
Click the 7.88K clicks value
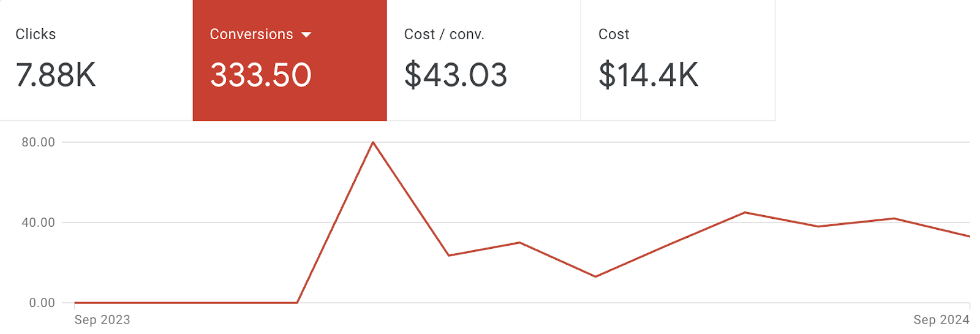tap(56, 75)
